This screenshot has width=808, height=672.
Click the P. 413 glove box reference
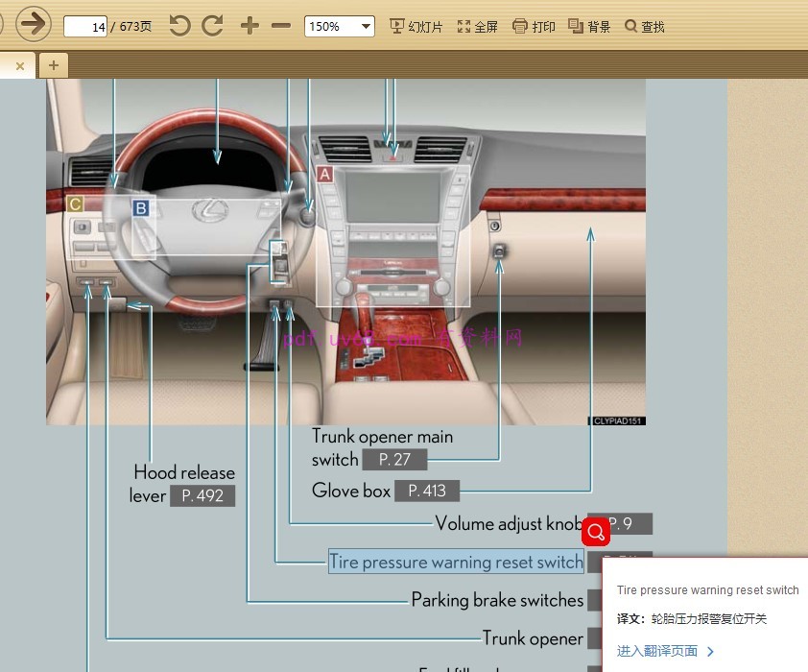pyautogui.click(x=426, y=491)
